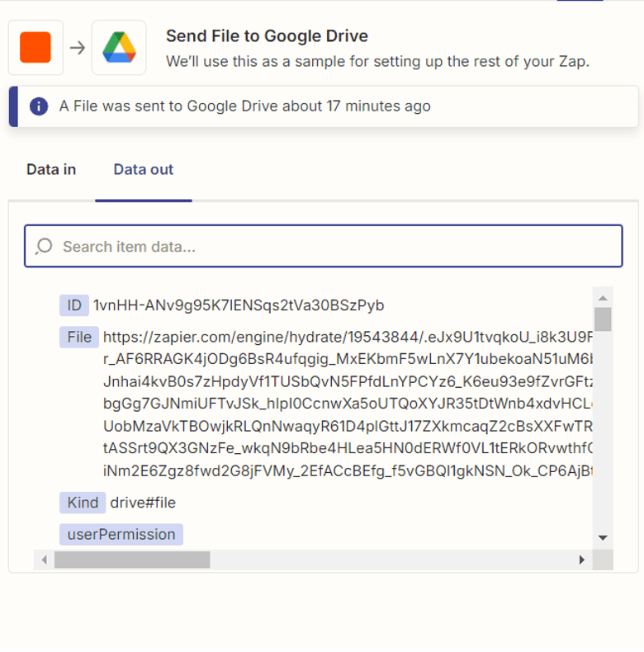644x652 pixels.
Task: Focus the Search item data field
Action: pos(330,246)
